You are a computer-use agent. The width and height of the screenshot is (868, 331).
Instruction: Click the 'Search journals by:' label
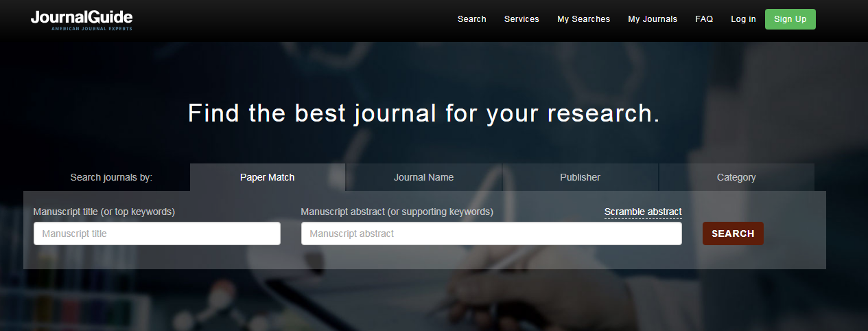[x=111, y=177]
